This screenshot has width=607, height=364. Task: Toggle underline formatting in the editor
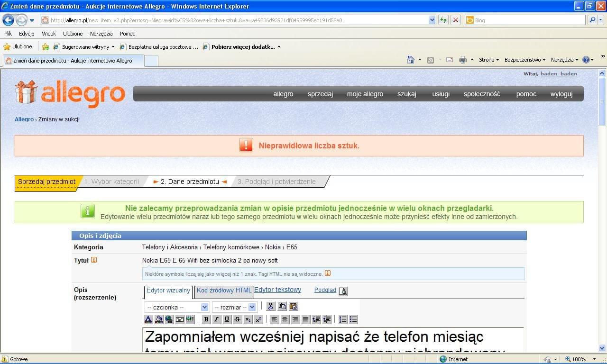tap(227, 319)
